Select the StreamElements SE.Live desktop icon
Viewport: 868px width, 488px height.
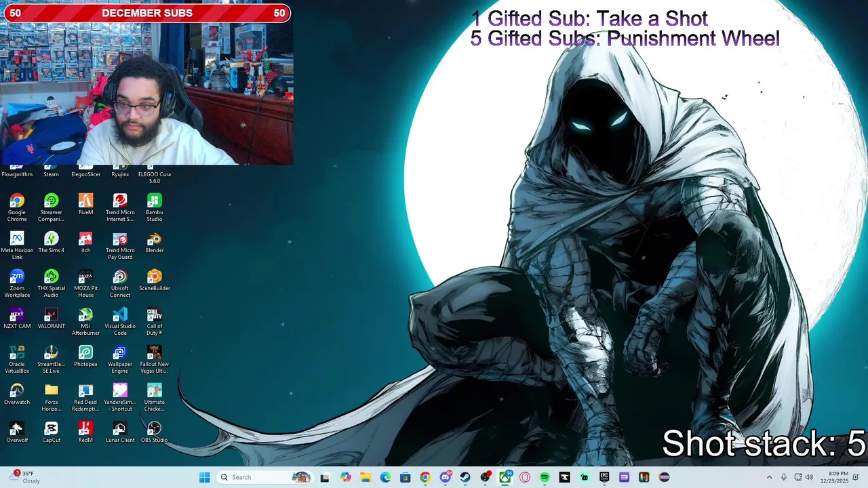point(51,359)
